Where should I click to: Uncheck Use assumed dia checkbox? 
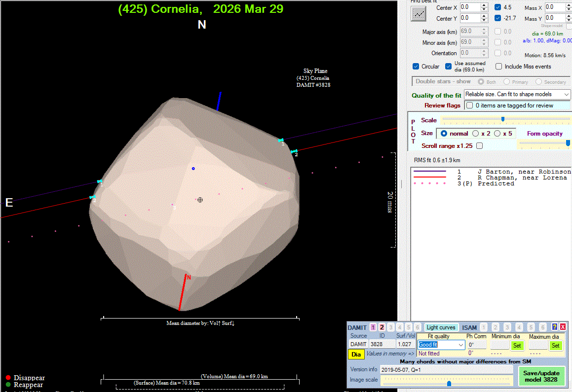tap(448, 67)
